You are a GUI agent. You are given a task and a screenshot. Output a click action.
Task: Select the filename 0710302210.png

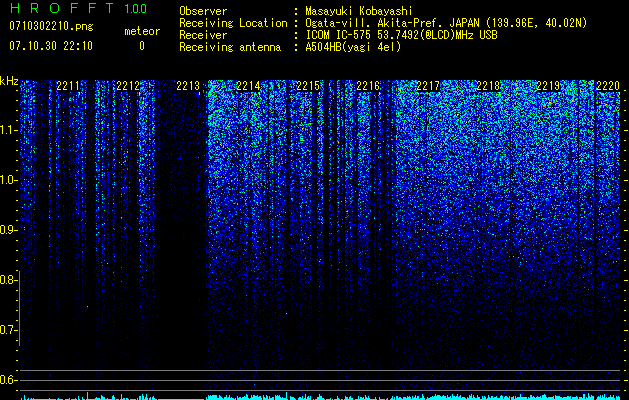point(51,26)
